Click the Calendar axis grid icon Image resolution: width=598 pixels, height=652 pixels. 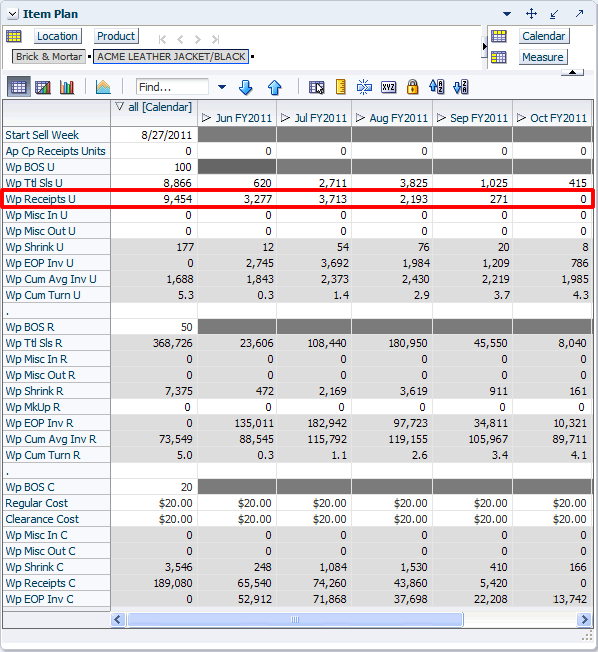tap(499, 36)
